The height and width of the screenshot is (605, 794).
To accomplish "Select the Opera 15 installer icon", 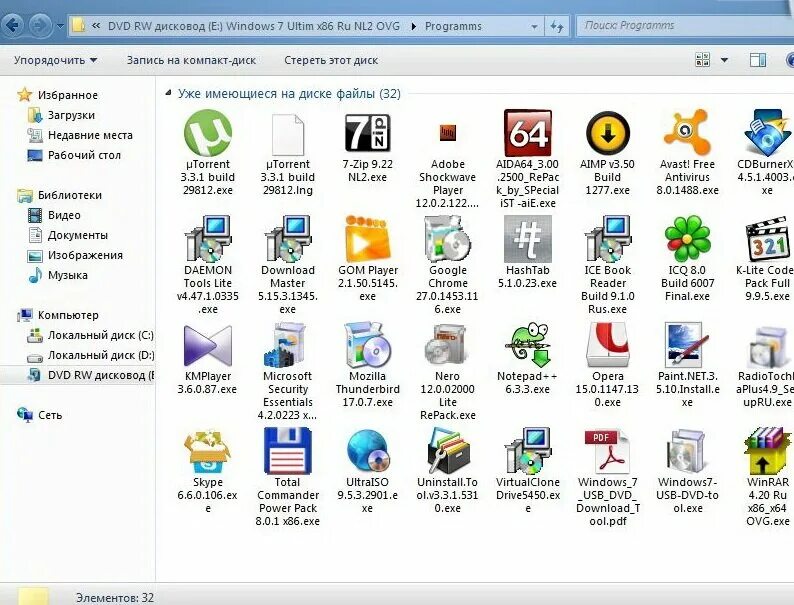I will pyautogui.click(x=608, y=345).
